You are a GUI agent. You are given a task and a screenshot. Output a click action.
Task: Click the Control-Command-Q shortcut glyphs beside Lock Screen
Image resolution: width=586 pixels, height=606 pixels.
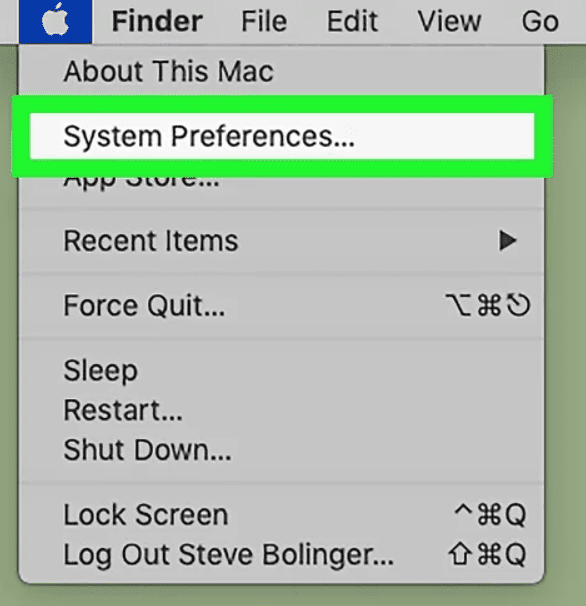tap(490, 515)
